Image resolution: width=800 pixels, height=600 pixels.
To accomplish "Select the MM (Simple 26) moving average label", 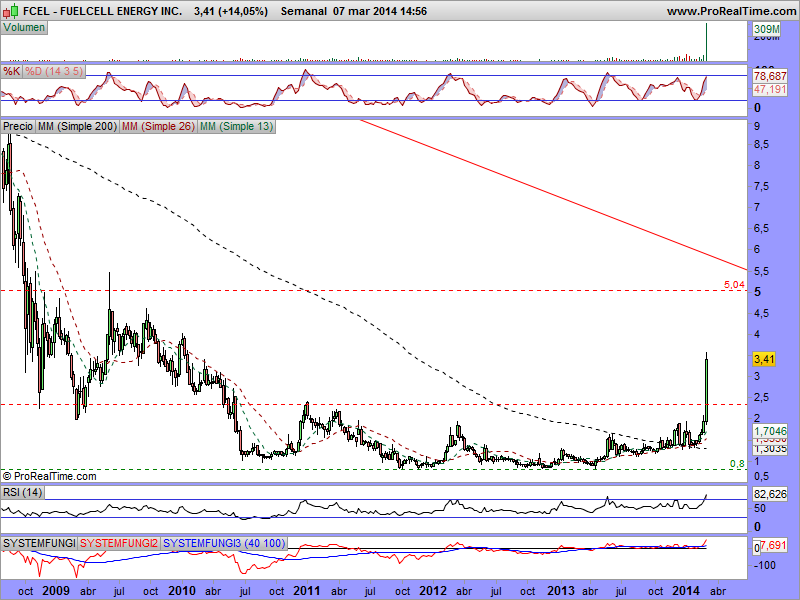I will (158, 126).
